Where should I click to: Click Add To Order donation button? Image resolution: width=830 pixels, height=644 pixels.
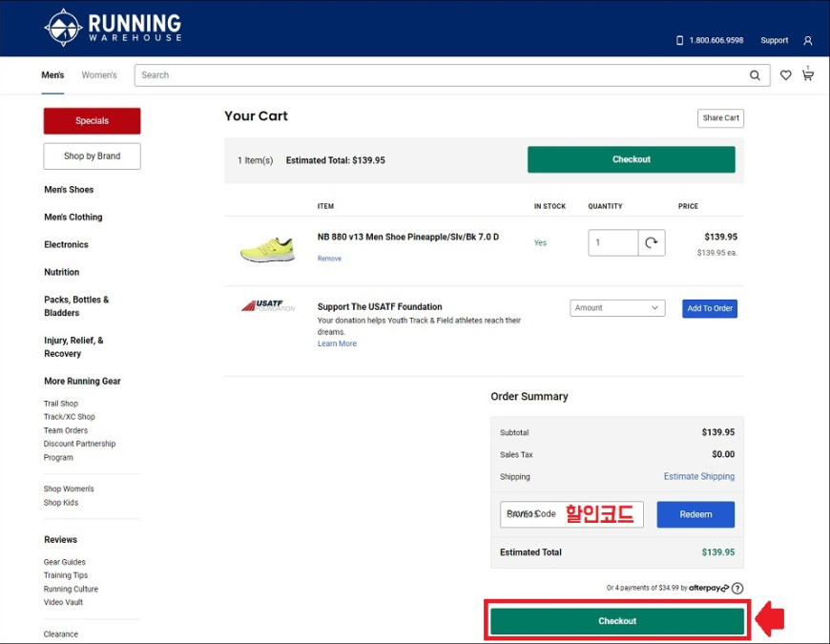click(710, 308)
